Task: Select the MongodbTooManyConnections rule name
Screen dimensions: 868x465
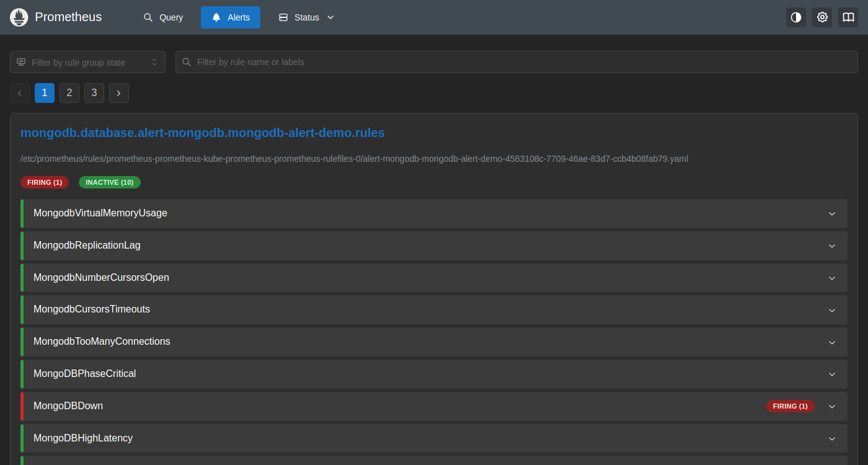Action: pos(102,342)
